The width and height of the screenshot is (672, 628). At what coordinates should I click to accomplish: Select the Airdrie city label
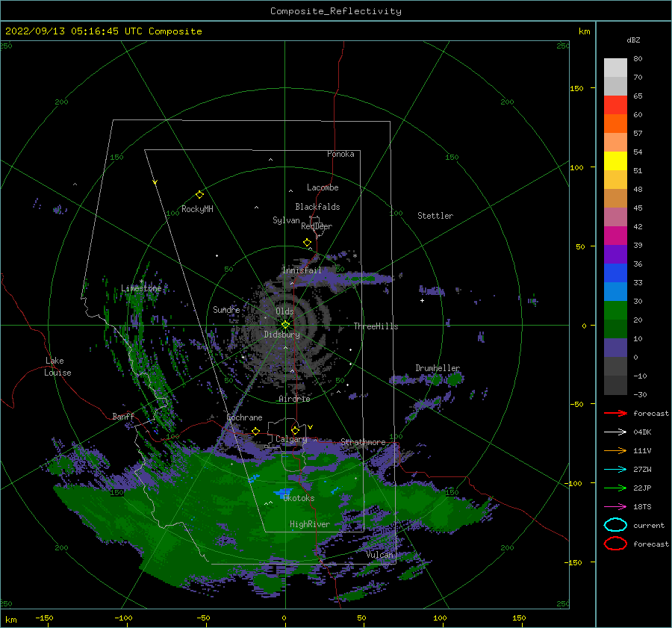tap(294, 399)
